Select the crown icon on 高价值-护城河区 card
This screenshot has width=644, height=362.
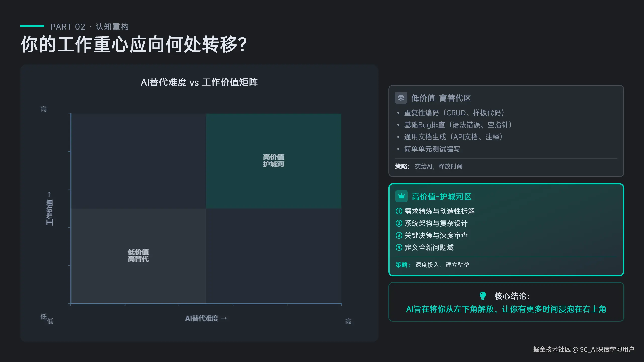[x=401, y=196]
